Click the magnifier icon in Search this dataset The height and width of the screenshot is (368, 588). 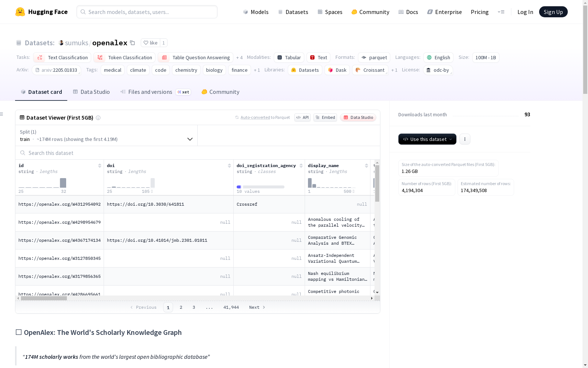(23, 153)
